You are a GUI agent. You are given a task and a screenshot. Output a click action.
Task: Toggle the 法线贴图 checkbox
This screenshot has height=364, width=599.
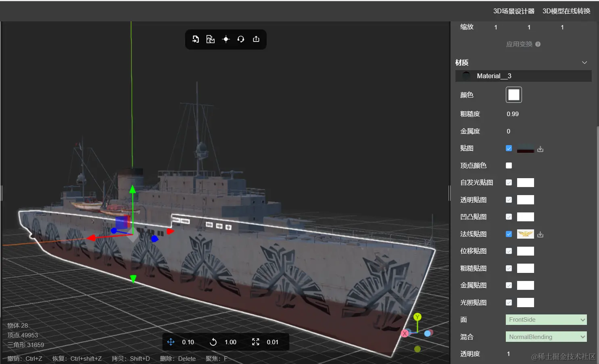(509, 234)
